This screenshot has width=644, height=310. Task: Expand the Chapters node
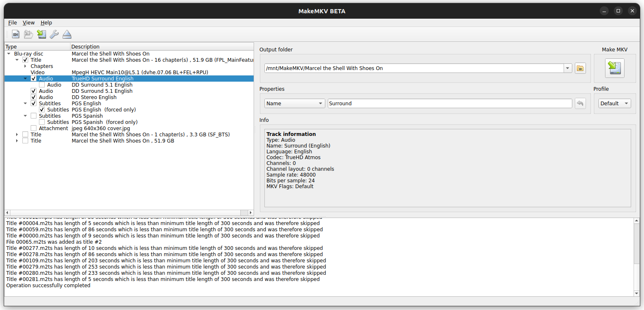(x=25, y=66)
